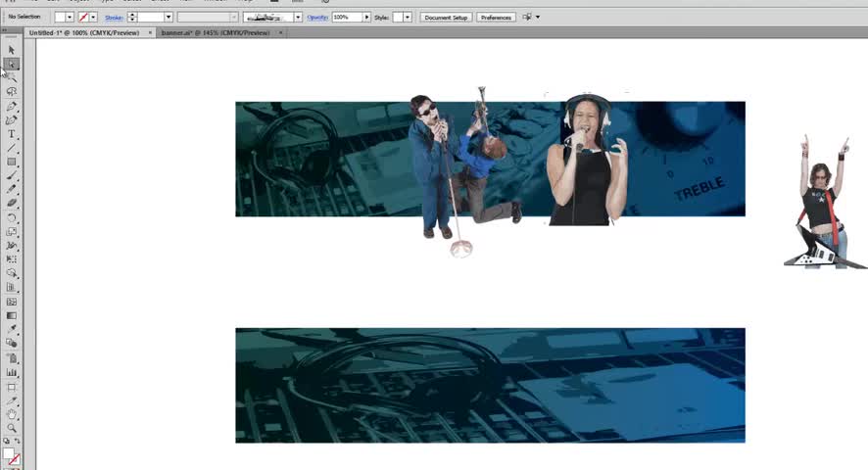
Task: Select the Selection tool (black arrow)
Action: (x=12, y=50)
